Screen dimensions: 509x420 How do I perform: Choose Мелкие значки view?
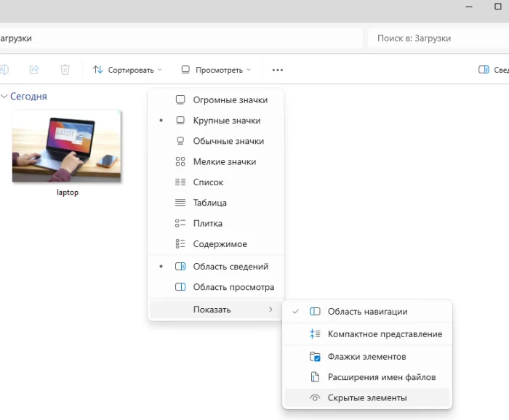216,161
